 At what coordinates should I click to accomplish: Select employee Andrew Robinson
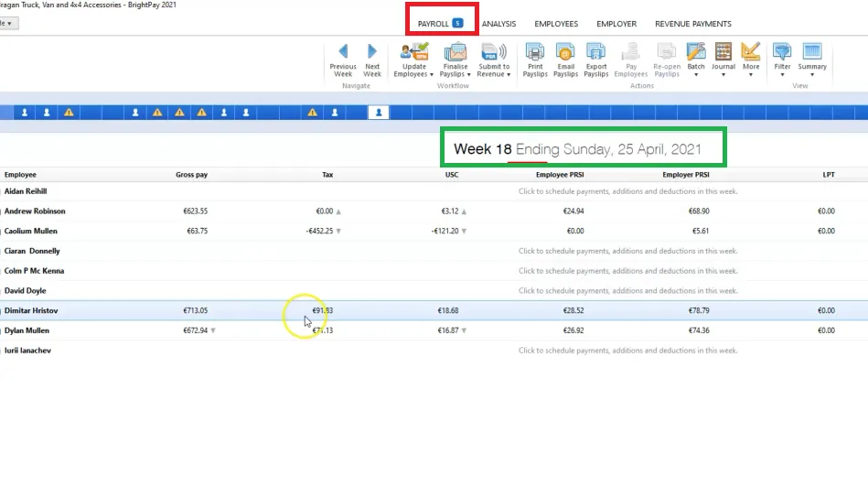(x=35, y=211)
